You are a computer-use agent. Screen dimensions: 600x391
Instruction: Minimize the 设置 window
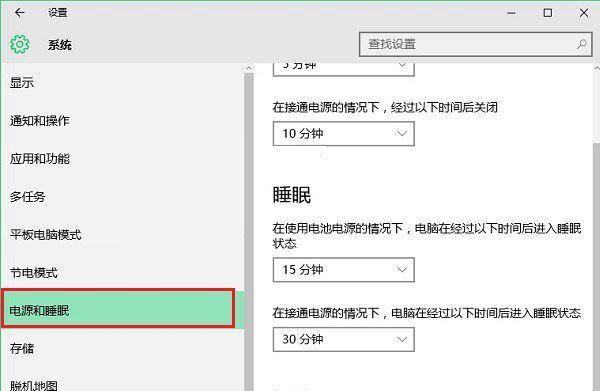511,13
